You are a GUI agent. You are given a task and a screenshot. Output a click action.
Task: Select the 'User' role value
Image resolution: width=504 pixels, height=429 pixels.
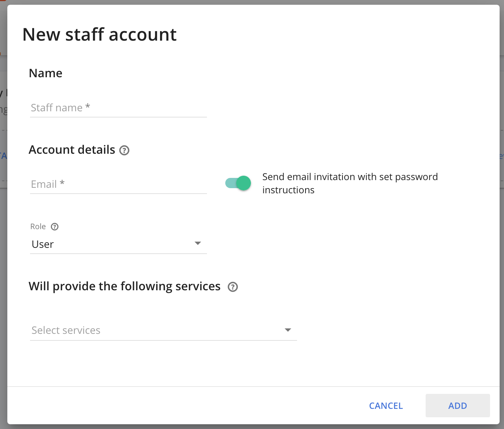coord(42,244)
